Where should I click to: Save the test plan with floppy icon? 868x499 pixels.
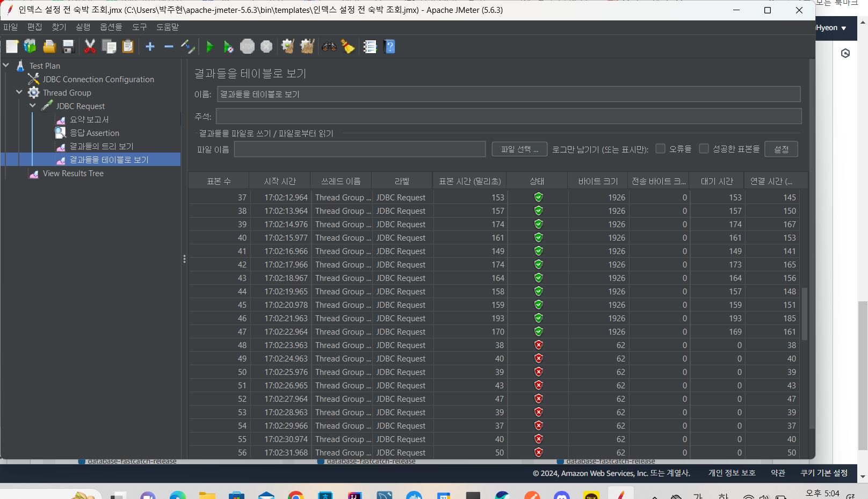tap(68, 47)
